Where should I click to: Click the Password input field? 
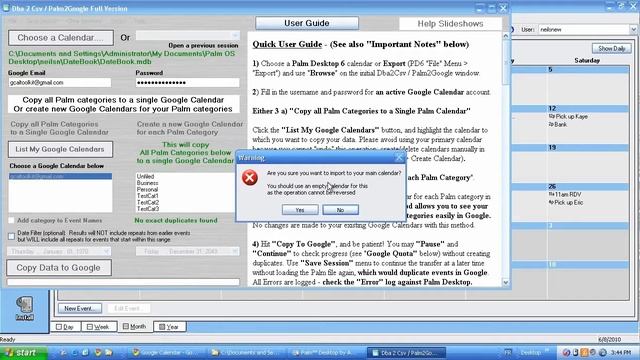[x=187, y=82]
